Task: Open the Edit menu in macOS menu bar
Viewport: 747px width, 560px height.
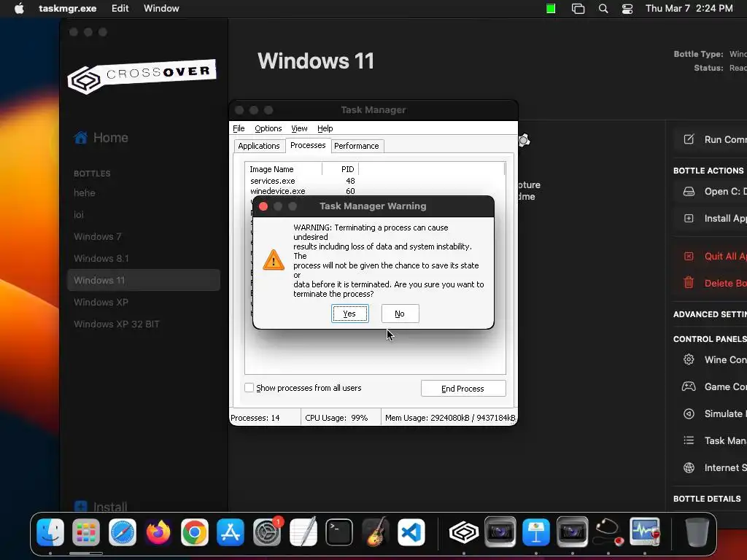Action: click(x=120, y=8)
